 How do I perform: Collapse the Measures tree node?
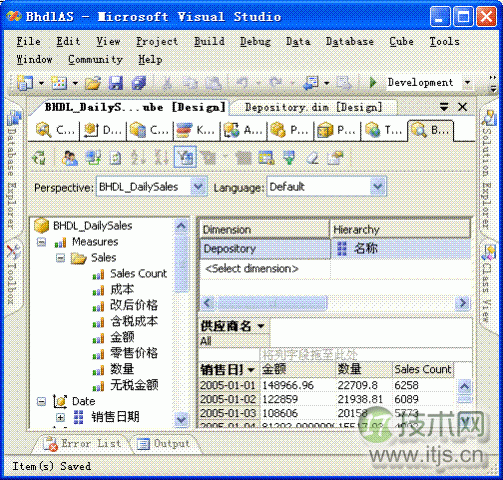pyautogui.click(x=41, y=242)
